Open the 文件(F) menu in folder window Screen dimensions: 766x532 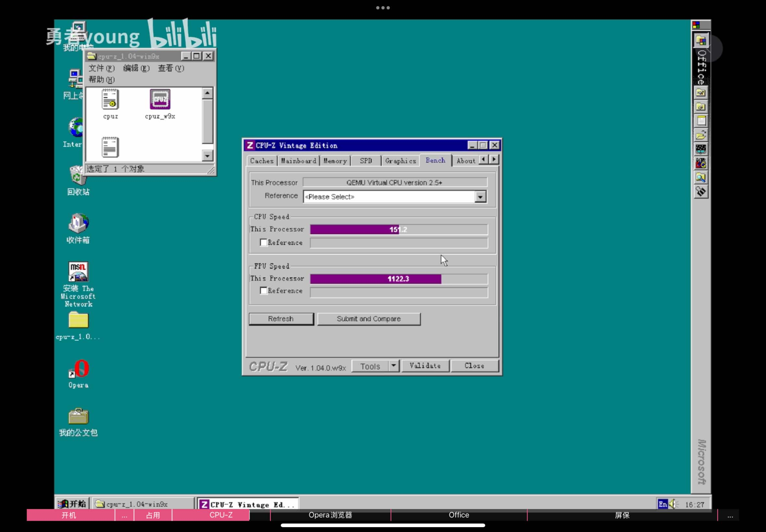[x=101, y=68]
